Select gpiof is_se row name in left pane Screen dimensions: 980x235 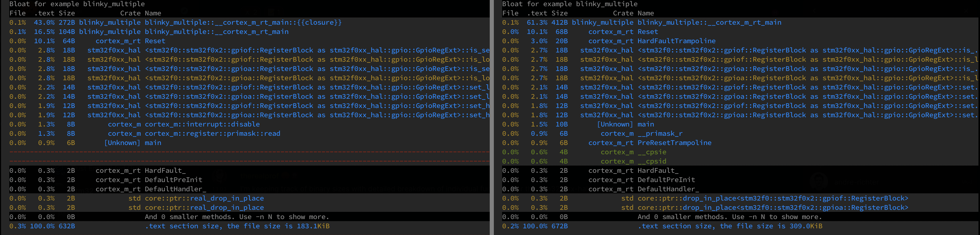coord(317,50)
